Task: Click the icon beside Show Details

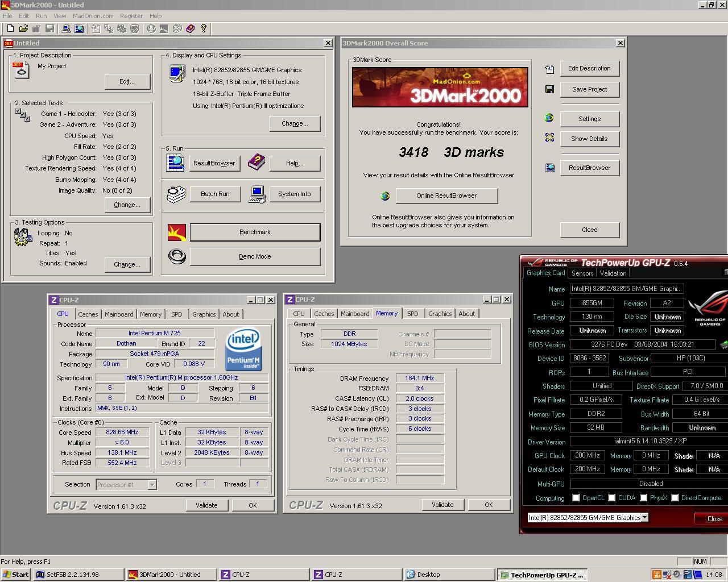Action: (549, 138)
